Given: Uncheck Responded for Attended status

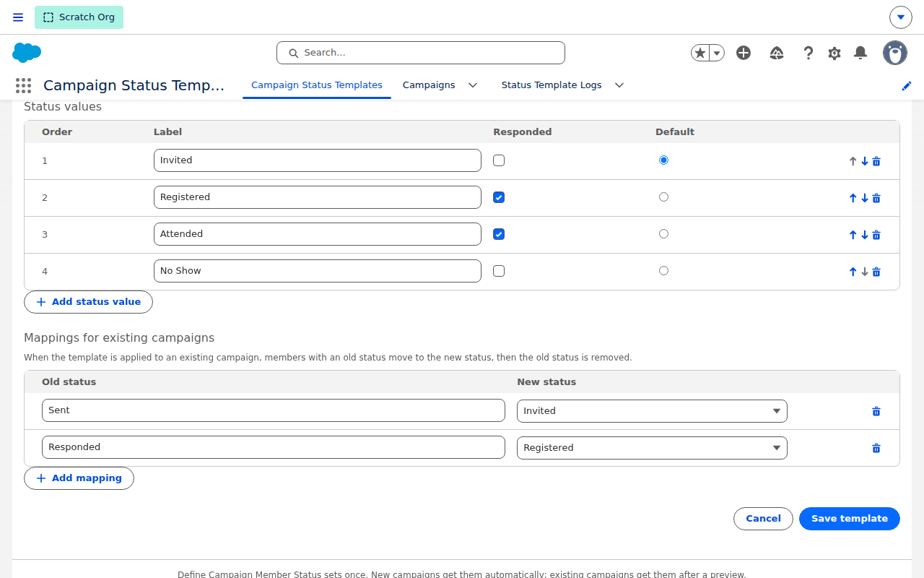Looking at the screenshot, I should (x=499, y=234).
